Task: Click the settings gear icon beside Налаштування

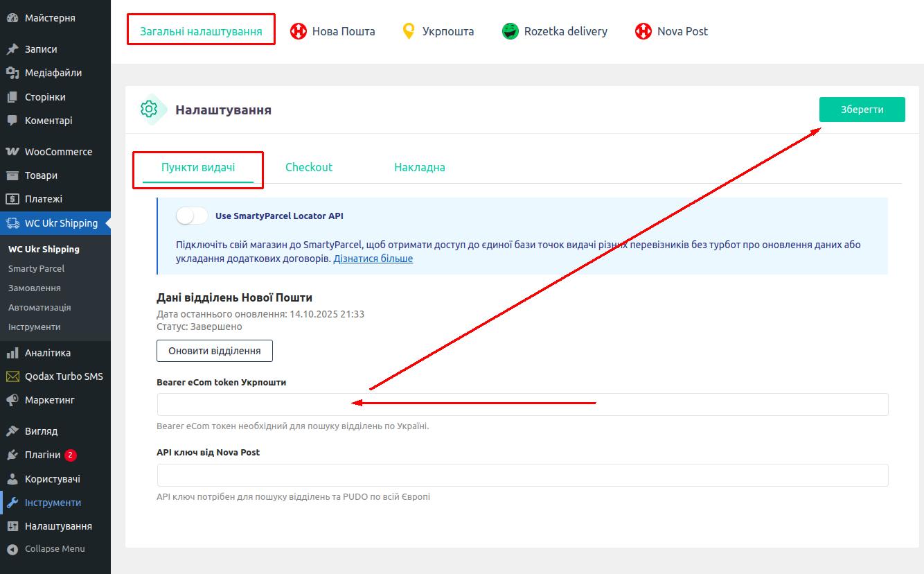Action: click(149, 110)
